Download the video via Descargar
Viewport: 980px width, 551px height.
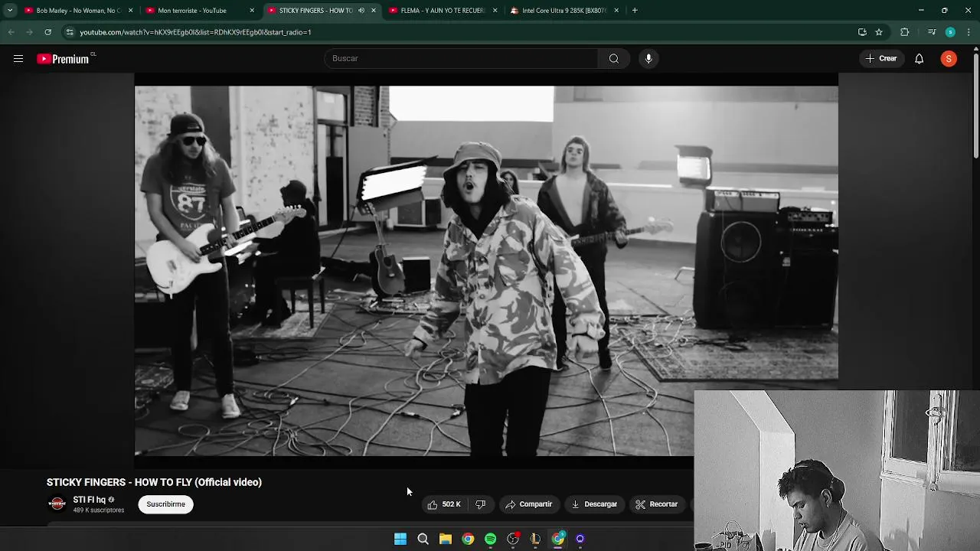[x=594, y=504]
